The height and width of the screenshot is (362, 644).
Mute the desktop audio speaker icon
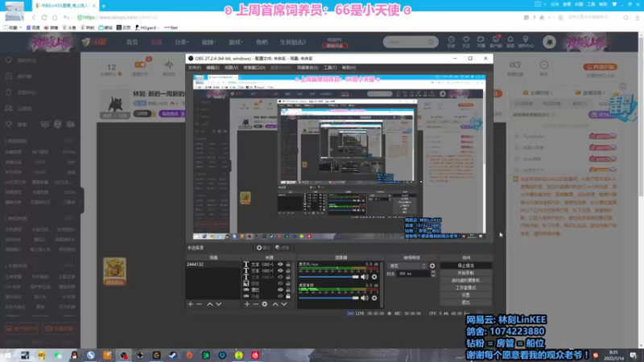(x=365, y=298)
